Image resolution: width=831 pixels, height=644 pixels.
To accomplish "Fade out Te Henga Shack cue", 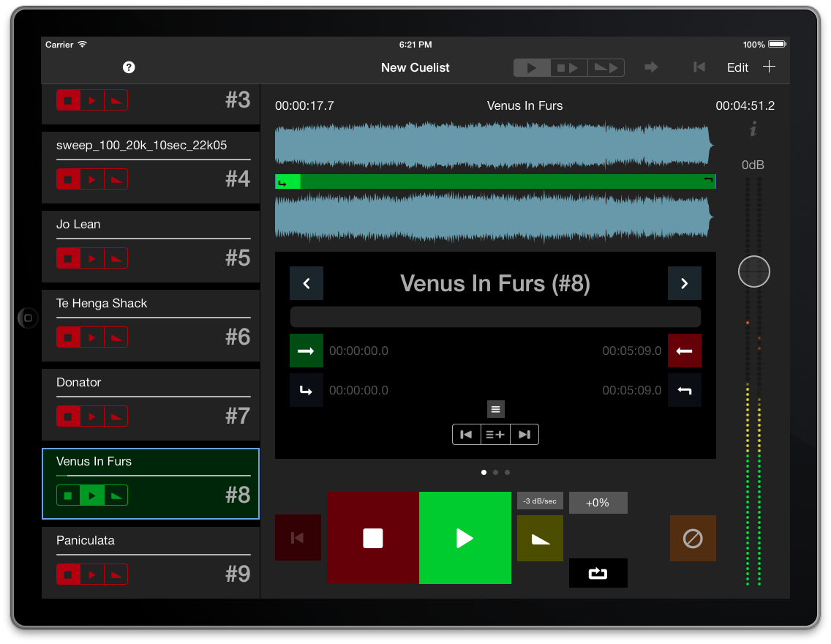I will [116, 337].
